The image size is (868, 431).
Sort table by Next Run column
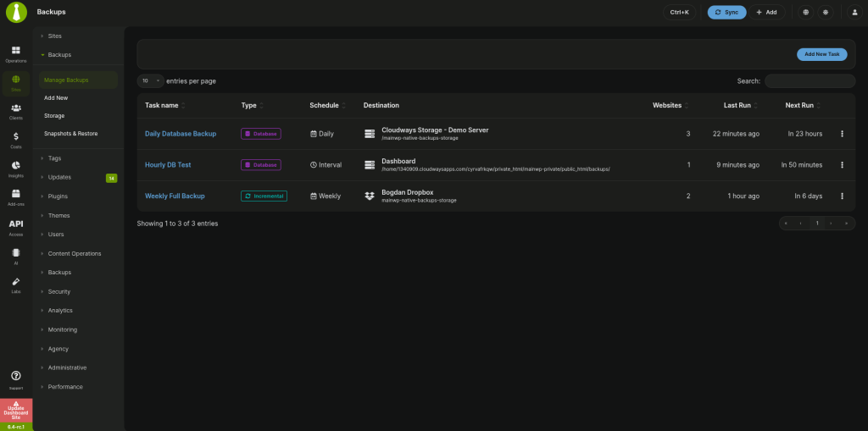click(x=804, y=105)
